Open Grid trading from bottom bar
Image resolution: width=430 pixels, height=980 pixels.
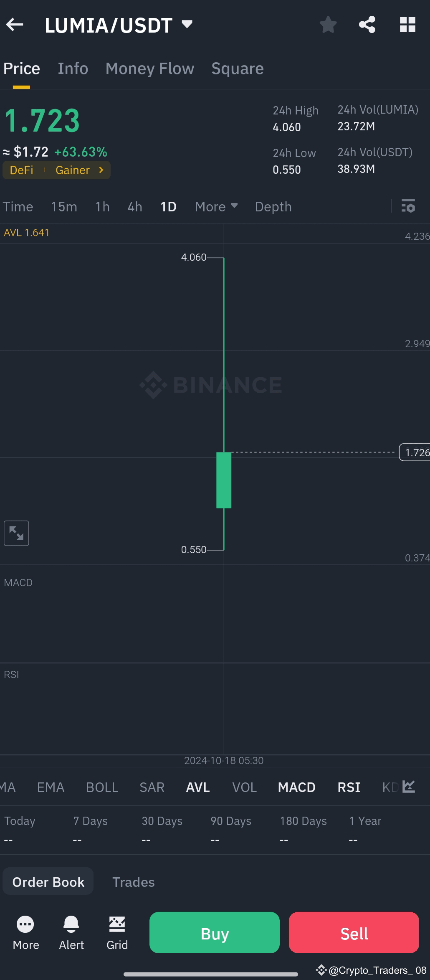click(x=117, y=927)
